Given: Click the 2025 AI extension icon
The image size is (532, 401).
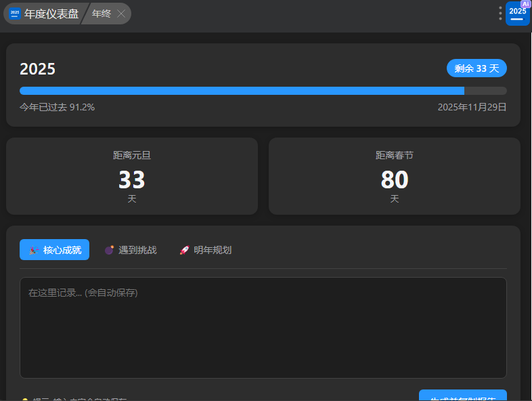Looking at the screenshot, I should click(518, 13).
